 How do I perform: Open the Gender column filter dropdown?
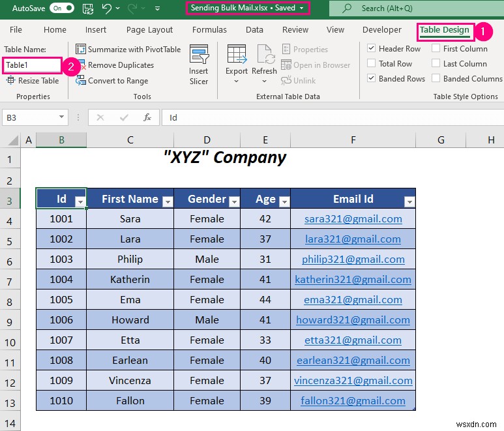234,201
